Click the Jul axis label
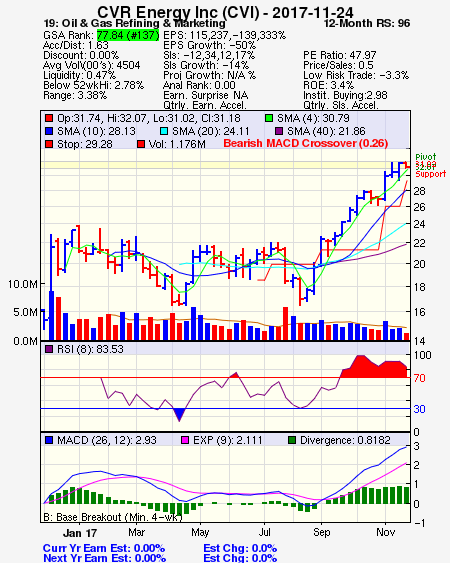The width and height of the screenshot is (450, 563). point(264,532)
